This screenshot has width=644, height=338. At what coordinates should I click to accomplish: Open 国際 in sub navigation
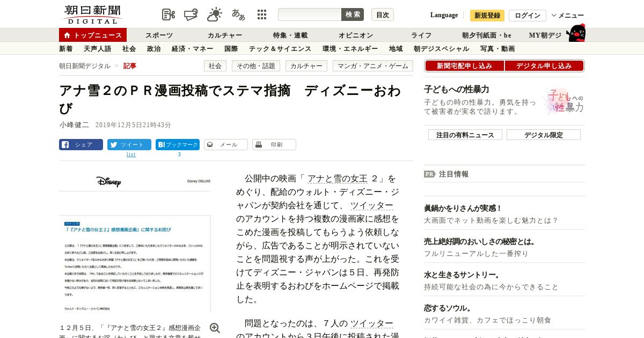pyautogui.click(x=231, y=49)
